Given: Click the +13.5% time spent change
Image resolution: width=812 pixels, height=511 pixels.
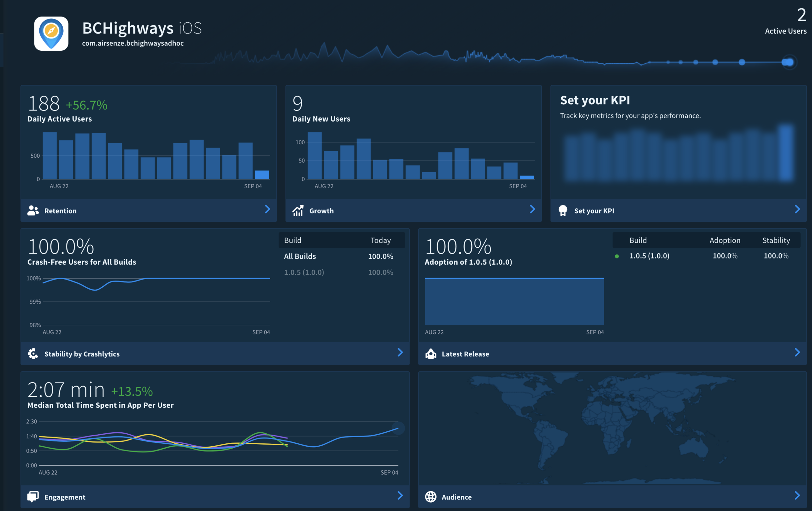Looking at the screenshot, I should pos(132,391).
